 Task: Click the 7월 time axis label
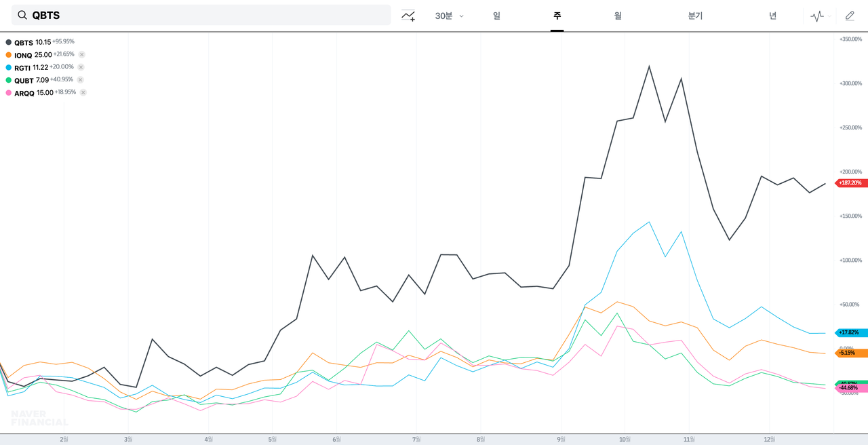[x=416, y=439]
